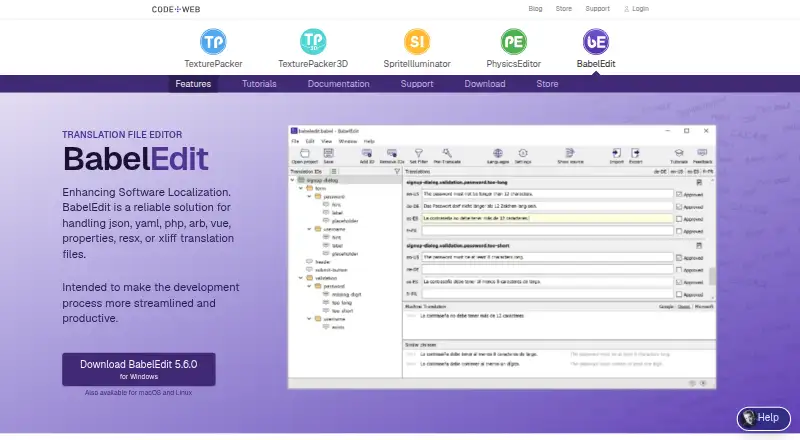Open the Edit menu in BabelEdit
This screenshot has height=440, width=800.
pos(310,141)
